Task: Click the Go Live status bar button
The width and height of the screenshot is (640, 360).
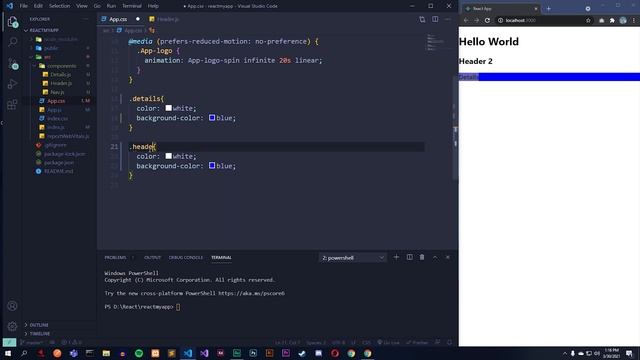Action: click(x=388, y=342)
